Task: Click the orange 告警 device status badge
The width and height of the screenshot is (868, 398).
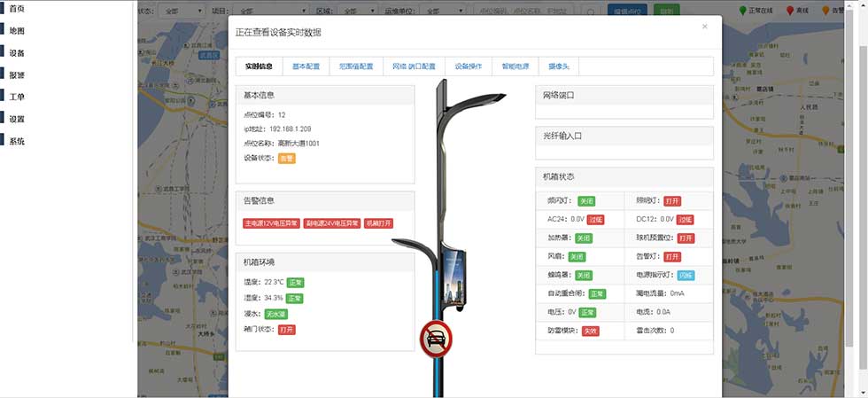Action: (x=286, y=159)
